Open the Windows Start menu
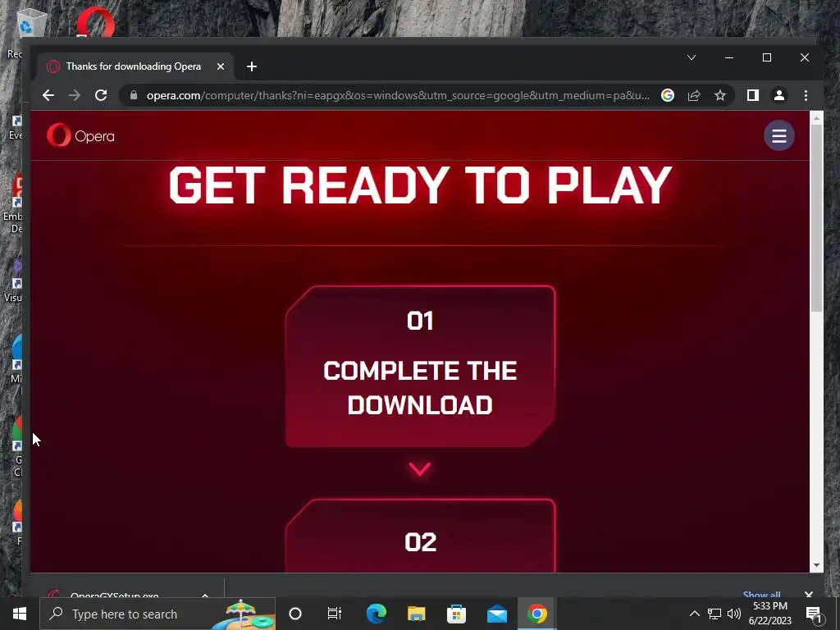 20,614
